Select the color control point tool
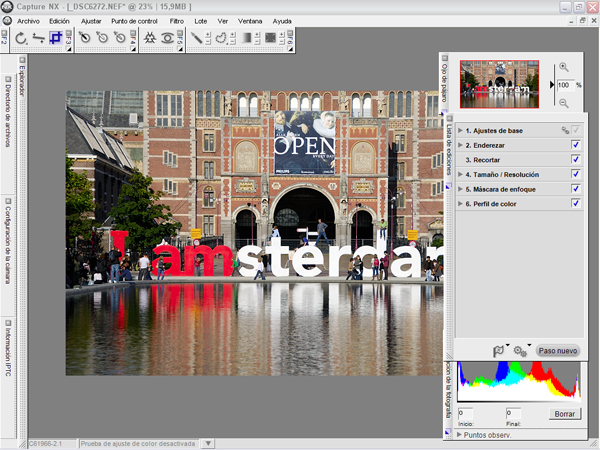The image size is (600, 450). point(150,38)
